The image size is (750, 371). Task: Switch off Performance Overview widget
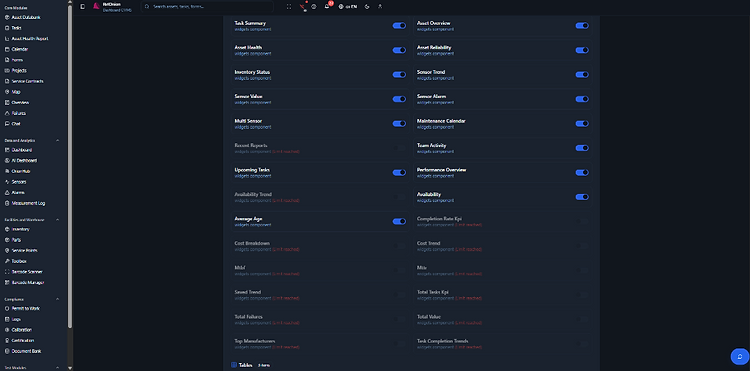[582, 173]
